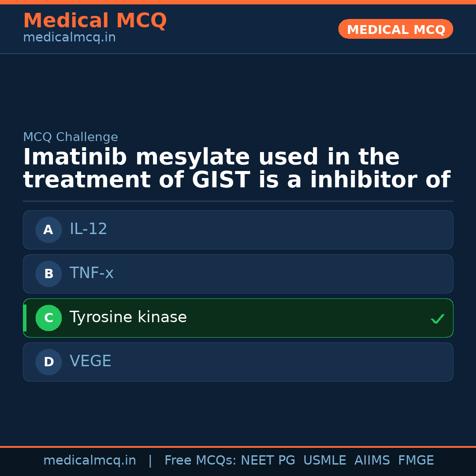Click the letter B circle icon
The image size is (476, 476).
[x=48, y=274]
